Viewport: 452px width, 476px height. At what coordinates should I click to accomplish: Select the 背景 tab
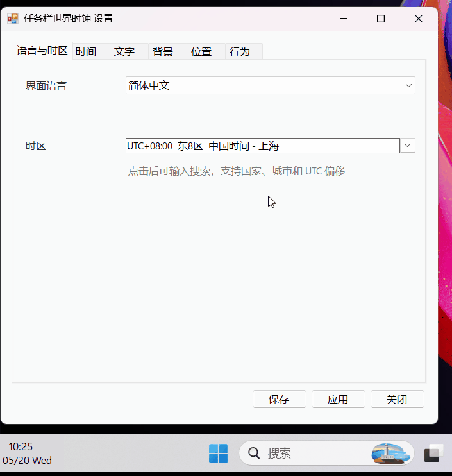point(167,51)
